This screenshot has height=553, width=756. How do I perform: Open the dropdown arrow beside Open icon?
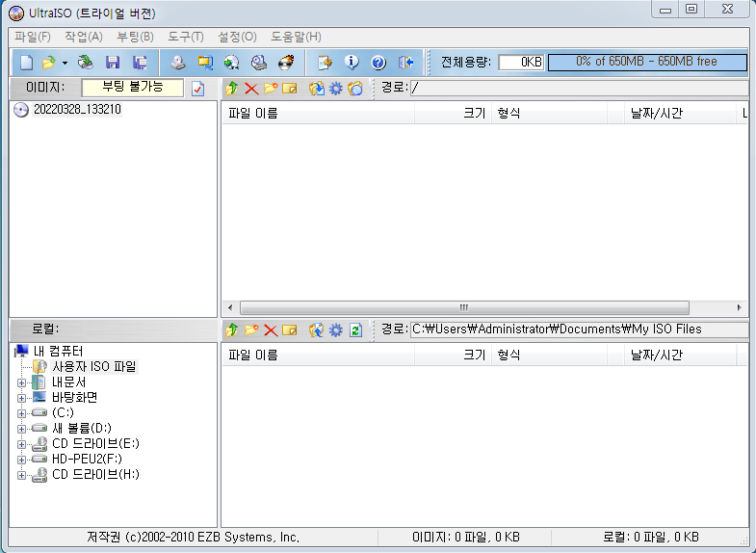coord(65,63)
